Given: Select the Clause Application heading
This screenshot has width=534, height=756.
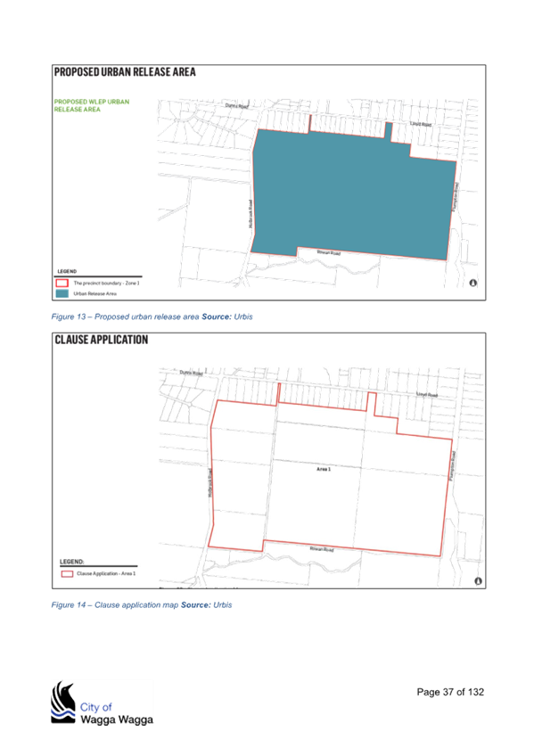Looking at the screenshot, I should click(x=102, y=340).
